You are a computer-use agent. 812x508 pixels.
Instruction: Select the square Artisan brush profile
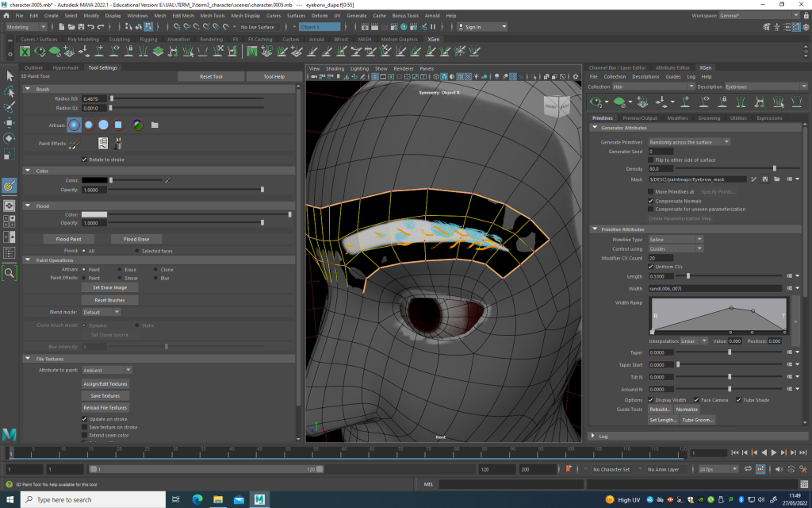click(x=118, y=125)
